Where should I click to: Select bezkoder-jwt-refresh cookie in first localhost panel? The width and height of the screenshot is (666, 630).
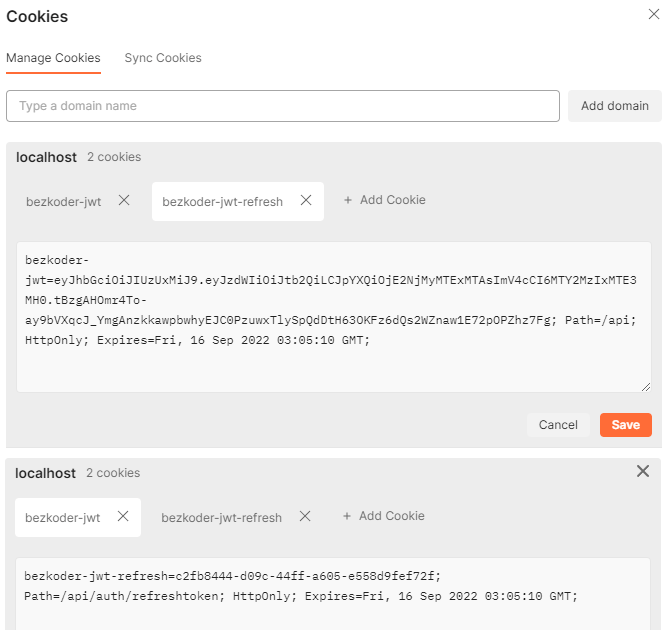(222, 201)
